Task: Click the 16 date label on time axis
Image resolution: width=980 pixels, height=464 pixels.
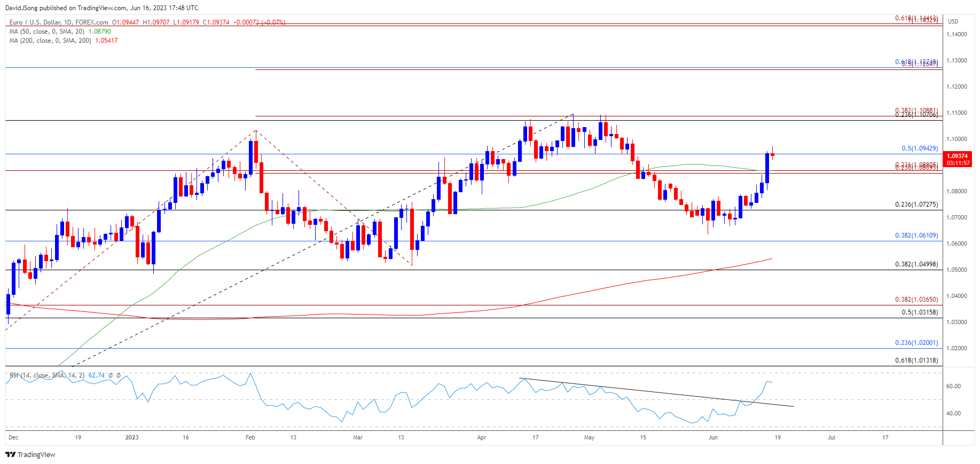Action: 186,437
